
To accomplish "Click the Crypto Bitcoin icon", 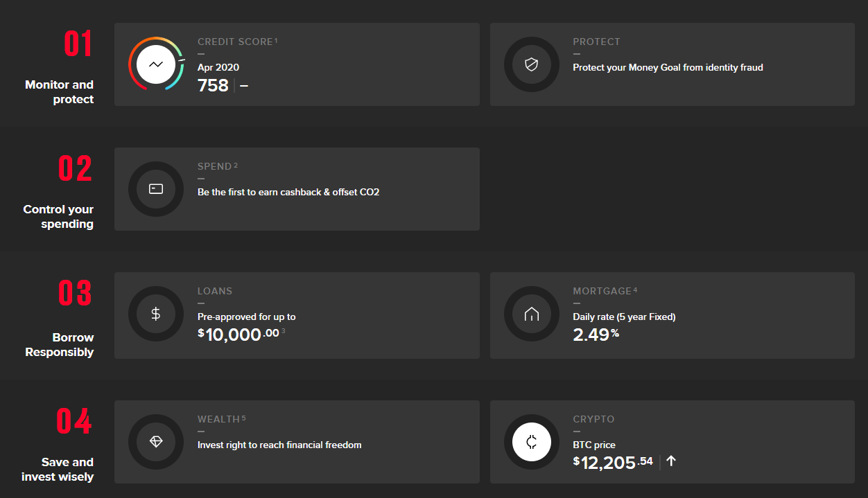I will pyautogui.click(x=531, y=441).
